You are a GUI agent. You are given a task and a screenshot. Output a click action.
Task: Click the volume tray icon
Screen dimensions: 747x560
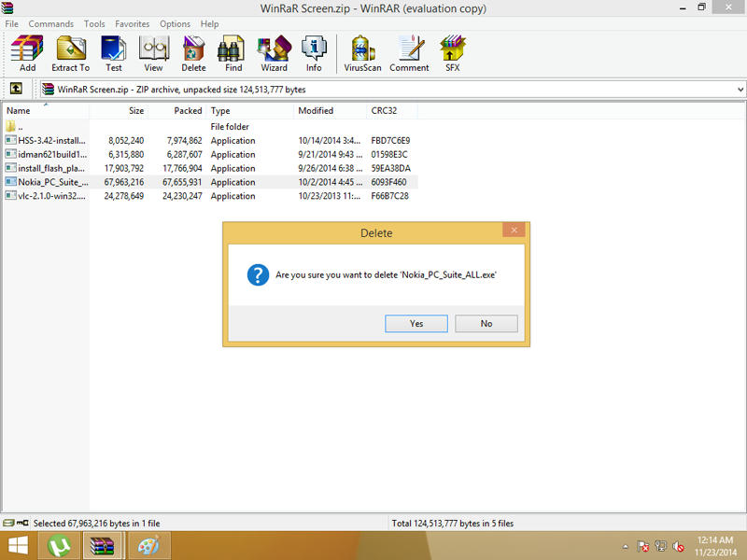click(679, 546)
